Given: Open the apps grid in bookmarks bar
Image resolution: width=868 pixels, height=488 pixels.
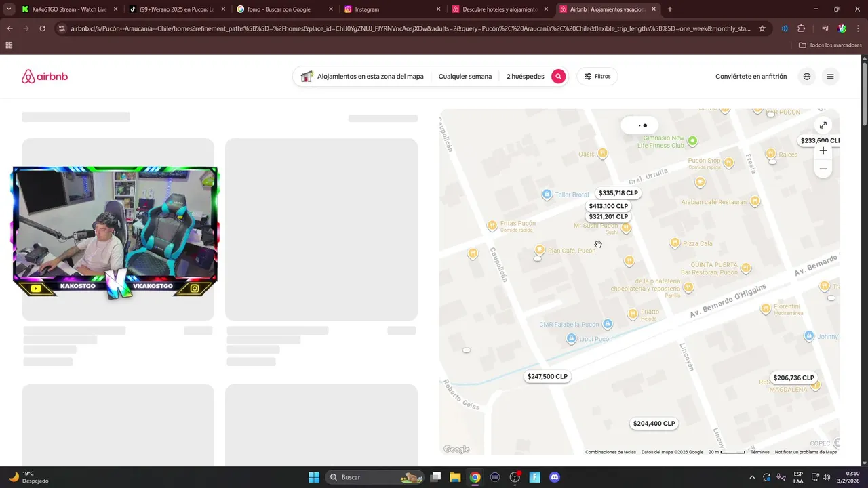Looking at the screenshot, I should point(9,45).
